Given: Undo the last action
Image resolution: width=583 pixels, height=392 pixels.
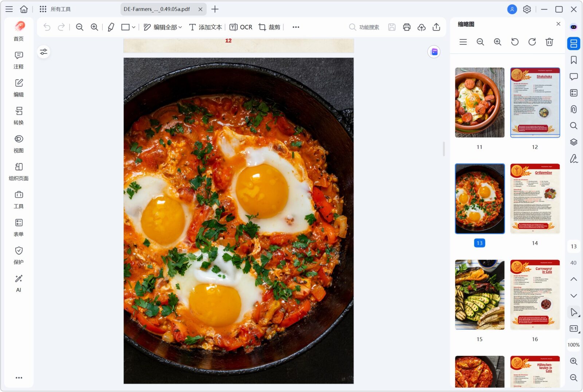Looking at the screenshot, I should pos(47,27).
